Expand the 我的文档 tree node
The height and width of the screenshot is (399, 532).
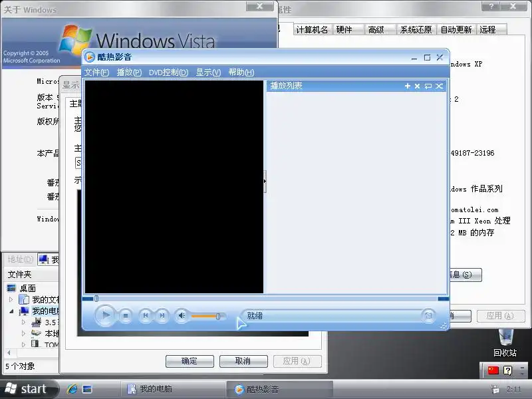coord(11,300)
